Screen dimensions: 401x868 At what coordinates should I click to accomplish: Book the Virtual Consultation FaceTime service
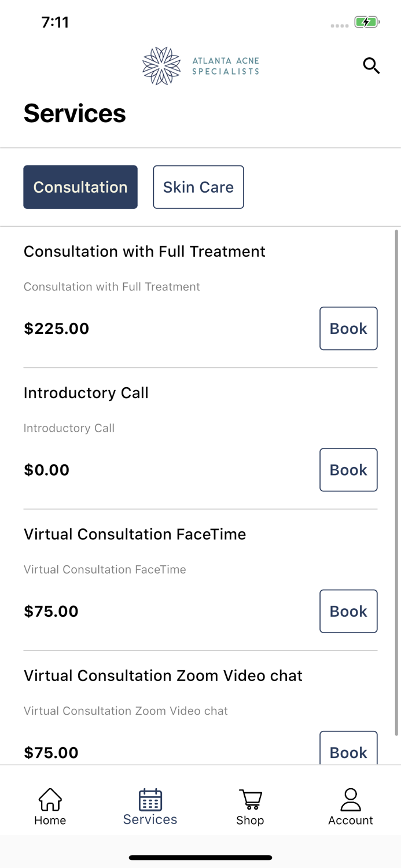348,611
